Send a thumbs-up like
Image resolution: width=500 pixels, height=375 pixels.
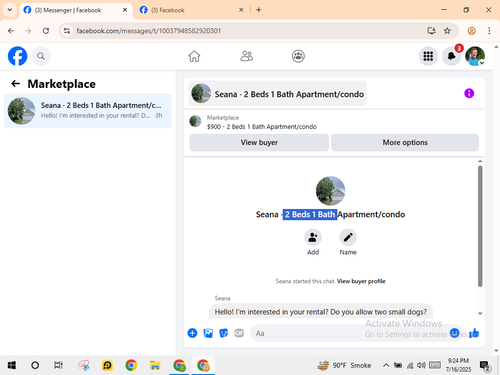click(474, 333)
